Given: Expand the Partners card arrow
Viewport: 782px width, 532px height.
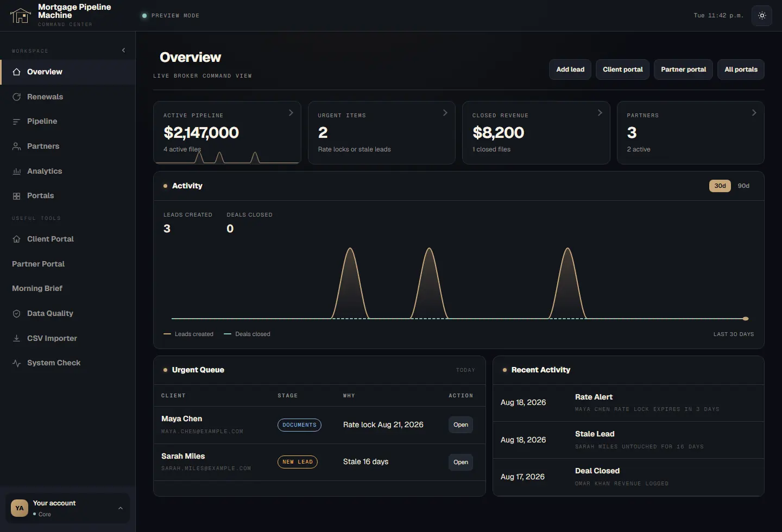Looking at the screenshot, I should coord(754,113).
